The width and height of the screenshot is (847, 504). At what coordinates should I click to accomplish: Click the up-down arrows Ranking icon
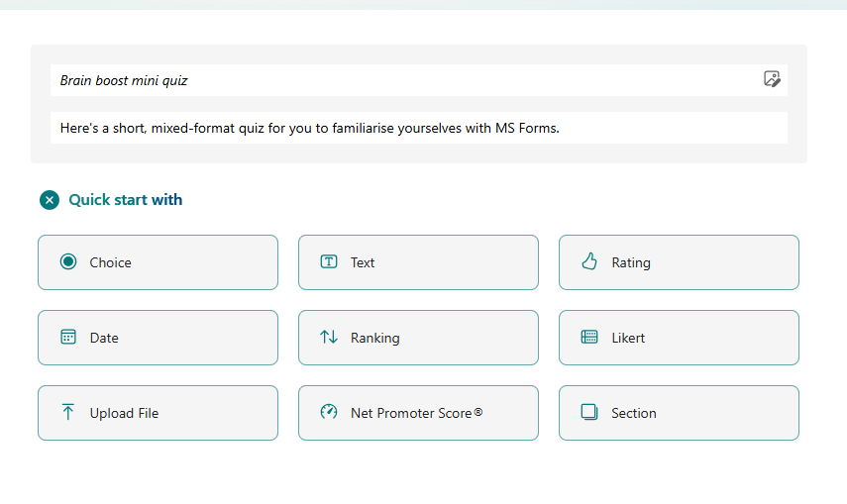click(329, 338)
